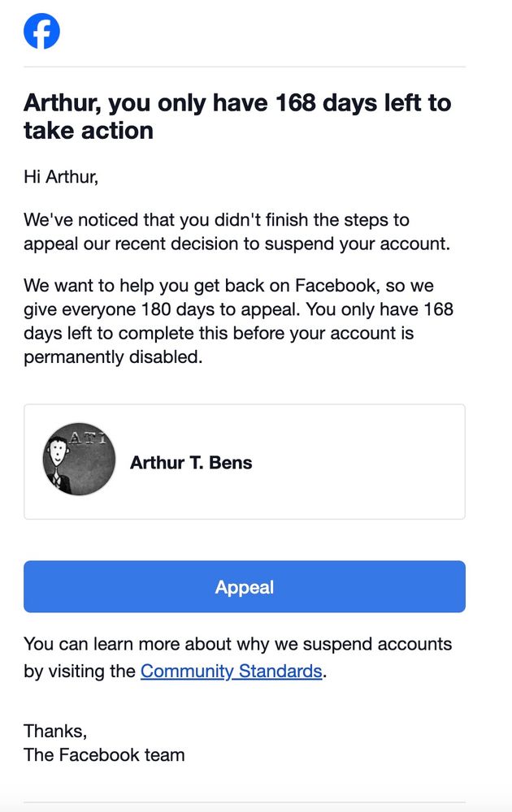
Task: Click the cartoon figure's face in avatar
Action: point(57,452)
